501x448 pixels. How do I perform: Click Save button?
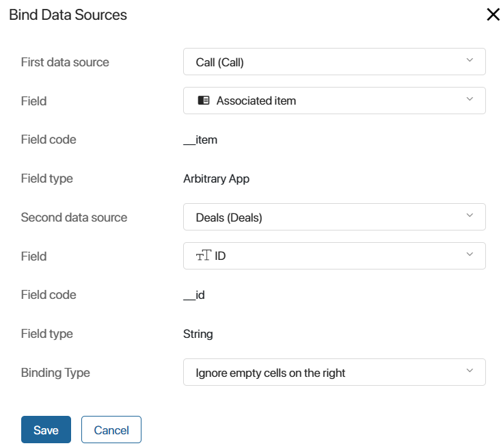pyautogui.click(x=46, y=430)
